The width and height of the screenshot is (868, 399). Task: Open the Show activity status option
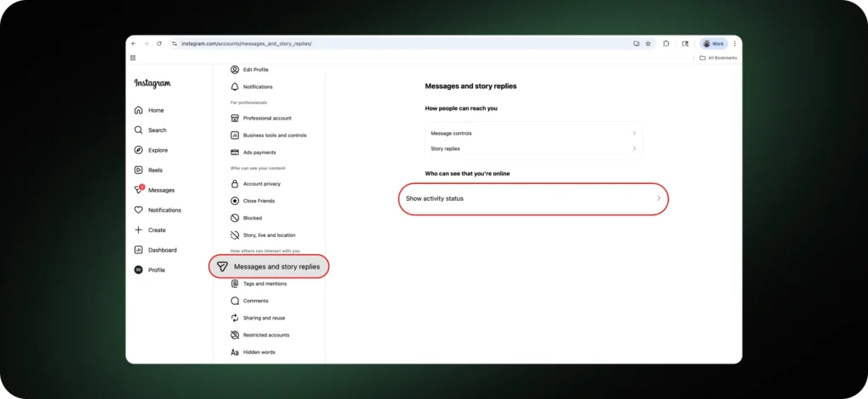pos(533,198)
